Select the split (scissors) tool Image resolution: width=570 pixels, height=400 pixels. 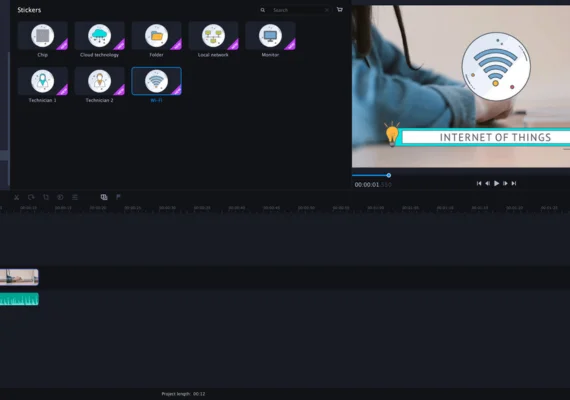(x=16, y=197)
